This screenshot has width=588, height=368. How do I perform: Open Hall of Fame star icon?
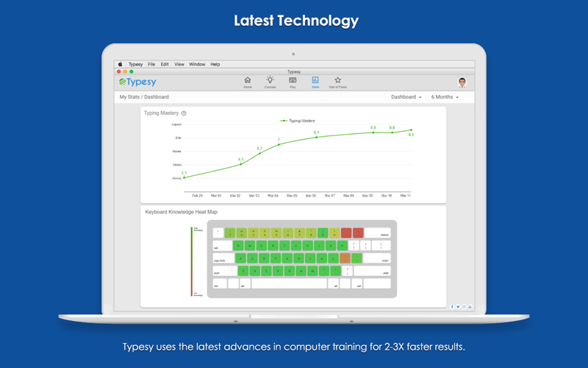pyautogui.click(x=338, y=82)
